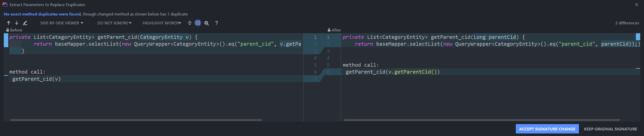Open diff settings gear icon
Screen dimensions: 644x136
(206, 23)
